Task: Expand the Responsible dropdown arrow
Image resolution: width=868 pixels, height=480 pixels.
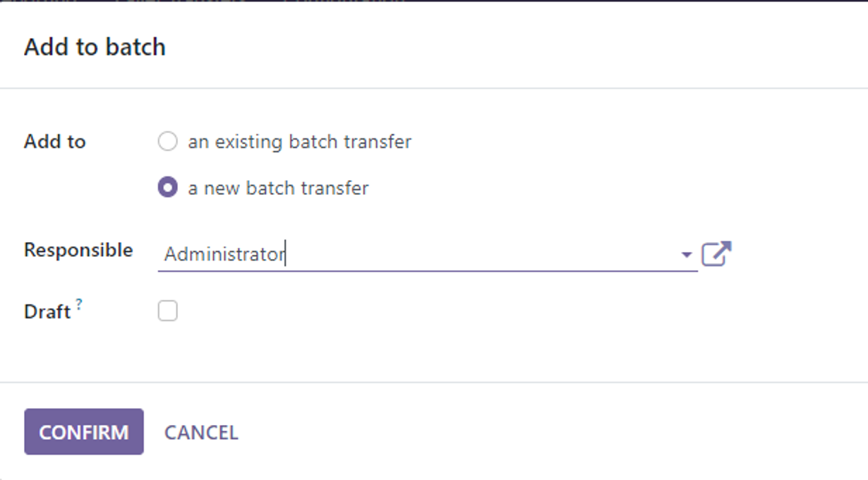Action: [686, 255]
